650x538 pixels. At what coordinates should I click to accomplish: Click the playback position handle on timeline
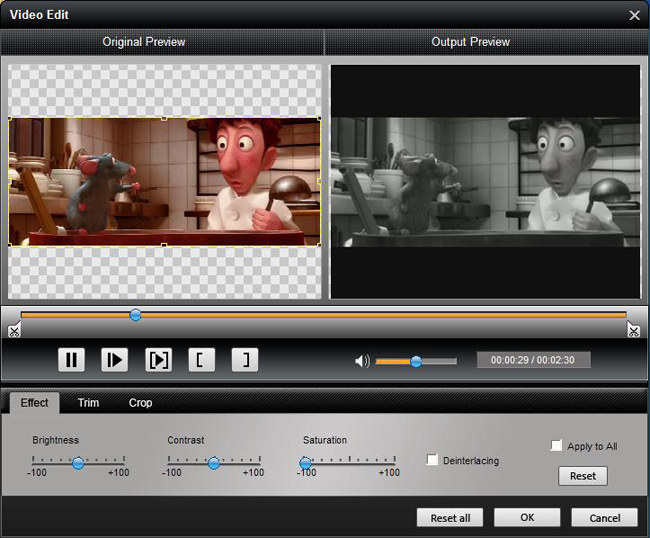pyautogui.click(x=135, y=315)
